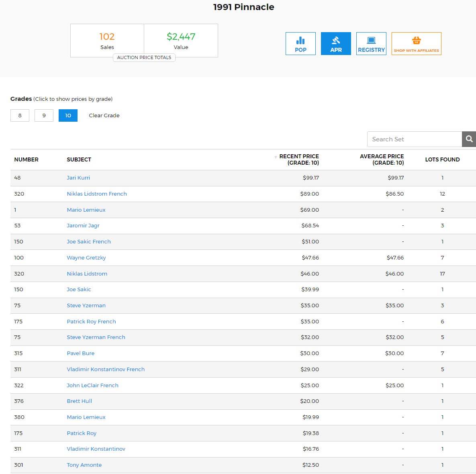Viewport: 476px width, 474px height.
Task: Open the POP population report button
Action: (300, 43)
